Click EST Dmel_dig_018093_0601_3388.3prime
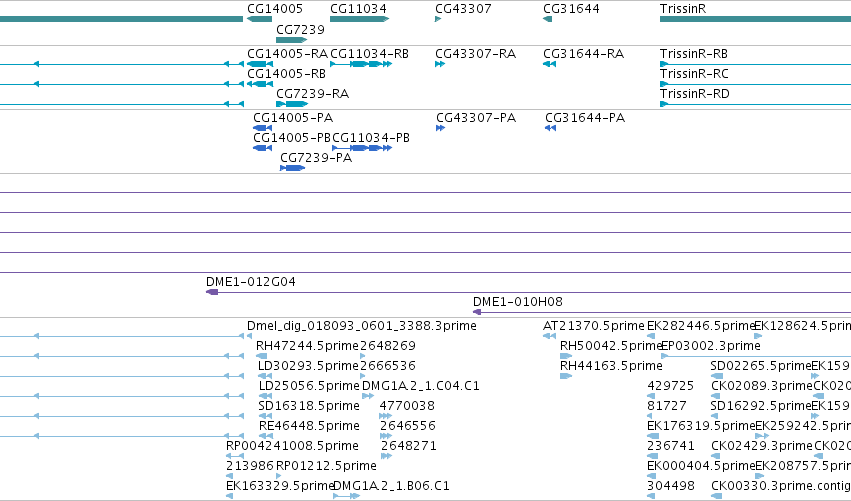This screenshot has width=851, height=501. 361,326
